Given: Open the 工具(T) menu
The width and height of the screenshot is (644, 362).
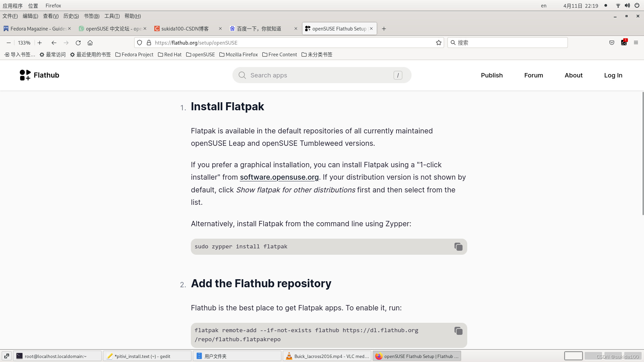Looking at the screenshot, I should tap(112, 16).
